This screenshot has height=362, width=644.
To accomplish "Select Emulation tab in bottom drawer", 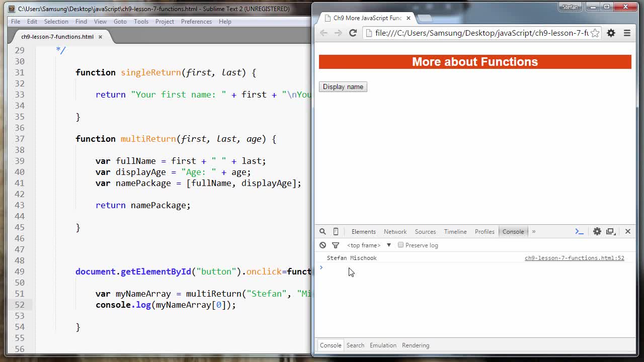I will pyautogui.click(x=383, y=345).
